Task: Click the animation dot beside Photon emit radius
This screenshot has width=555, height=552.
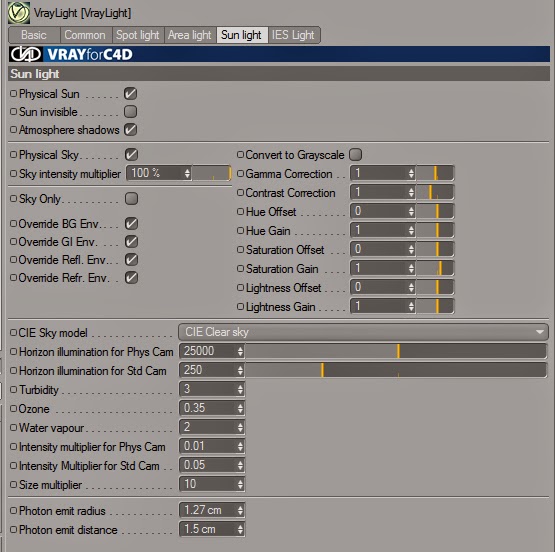Action: coord(13,510)
